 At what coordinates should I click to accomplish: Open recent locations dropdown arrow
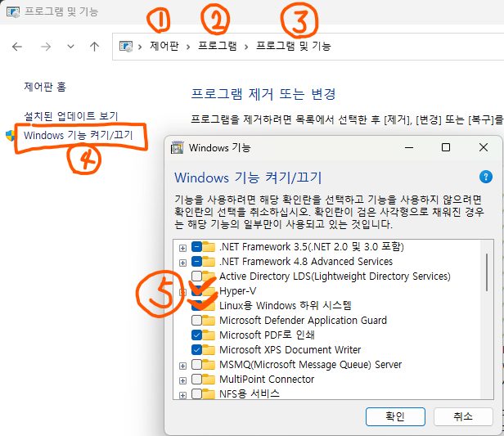coord(70,47)
